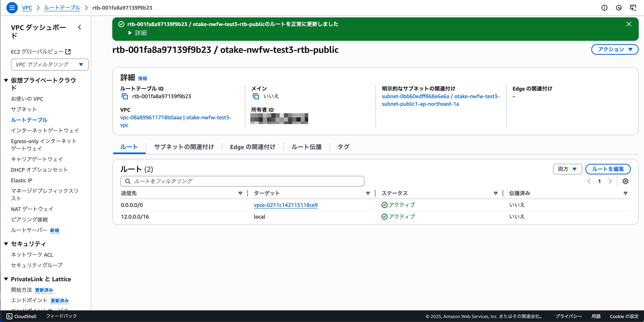Click フィードバック in footer

(61, 316)
